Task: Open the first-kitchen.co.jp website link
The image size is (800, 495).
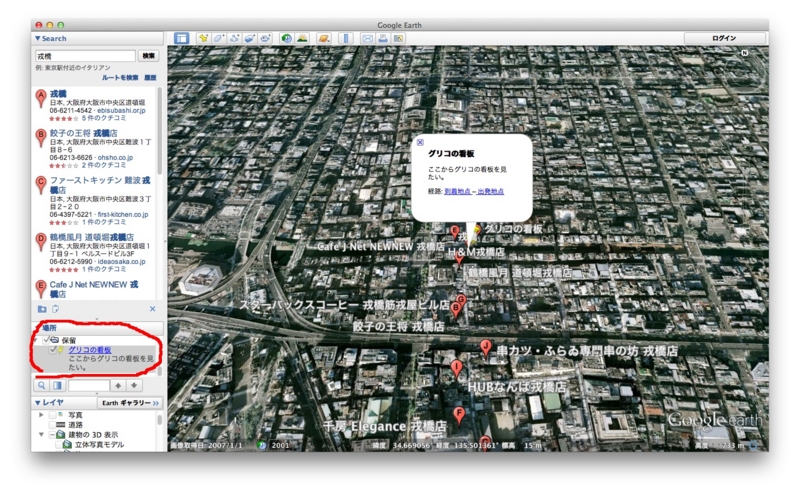Action: point(123,214)
